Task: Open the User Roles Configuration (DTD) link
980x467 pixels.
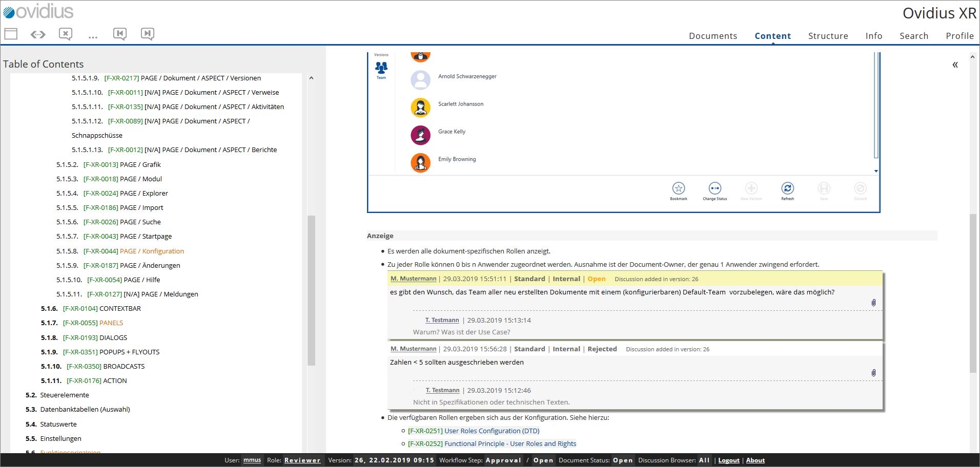Action: click(473, 431)
